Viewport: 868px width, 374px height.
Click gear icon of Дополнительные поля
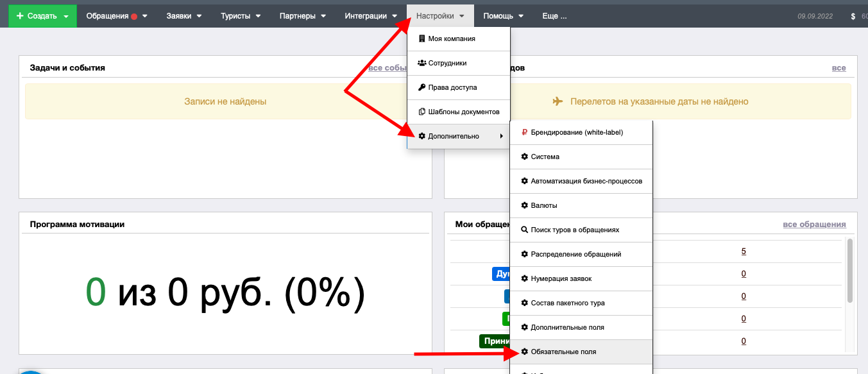pyautogui.click(x=524, y=327)
